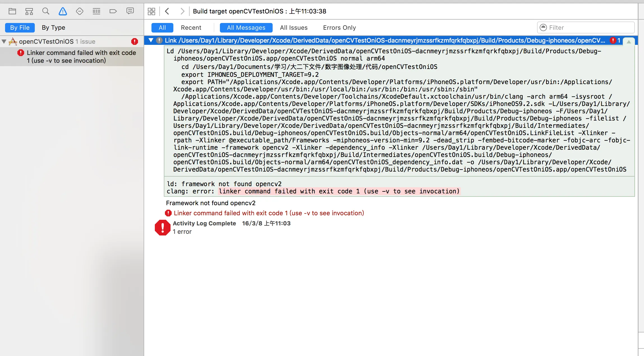The image size is (644, 356).
Task: Switch log scope to Recent
Action: pyautogui.click(x=191, y=27)
